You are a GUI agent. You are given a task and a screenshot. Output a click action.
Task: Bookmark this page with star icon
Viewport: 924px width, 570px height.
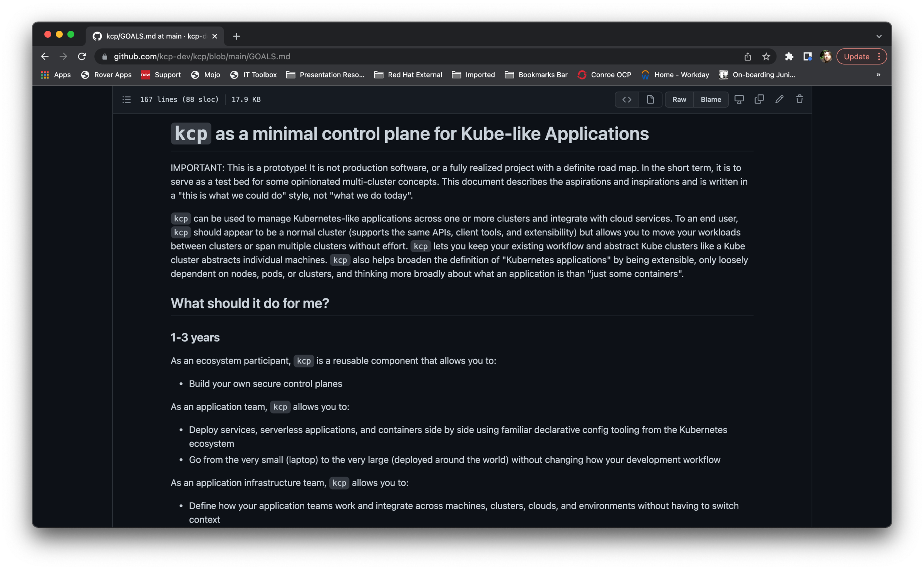[x=766, y=57]
